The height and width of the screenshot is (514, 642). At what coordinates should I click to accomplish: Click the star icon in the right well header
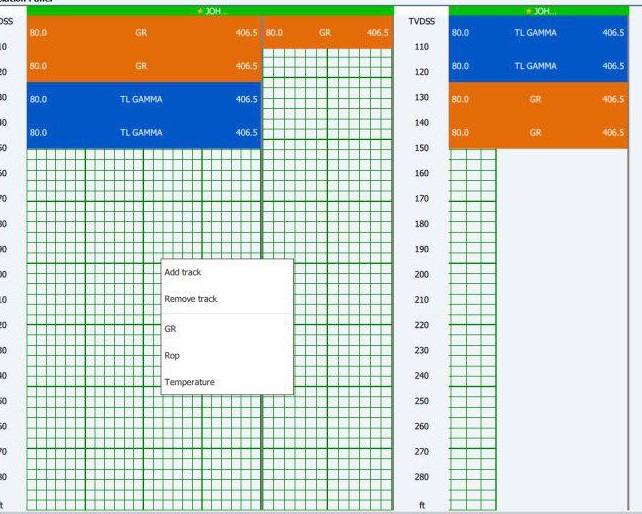529,11
